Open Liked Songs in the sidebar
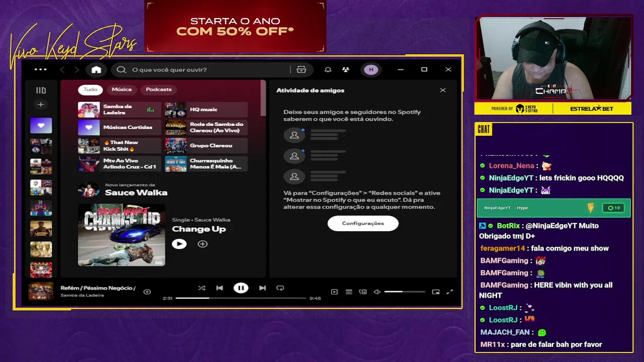The image size is (644, 362). 41,126
